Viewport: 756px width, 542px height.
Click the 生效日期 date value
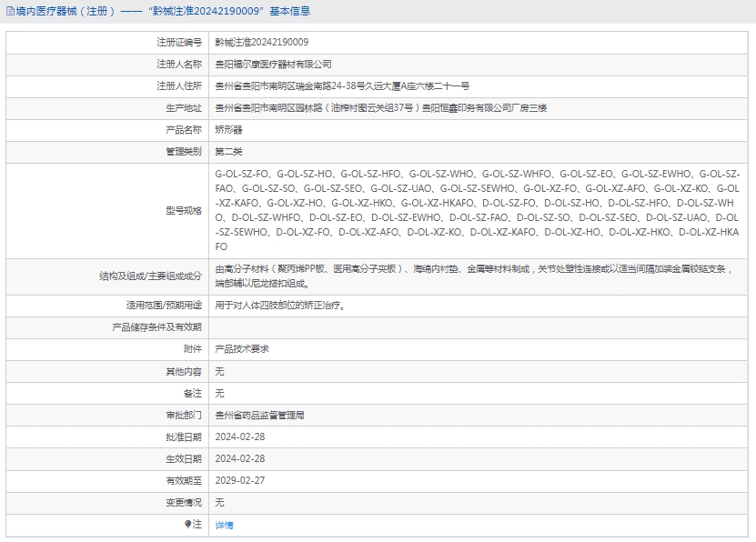(239, 458)
